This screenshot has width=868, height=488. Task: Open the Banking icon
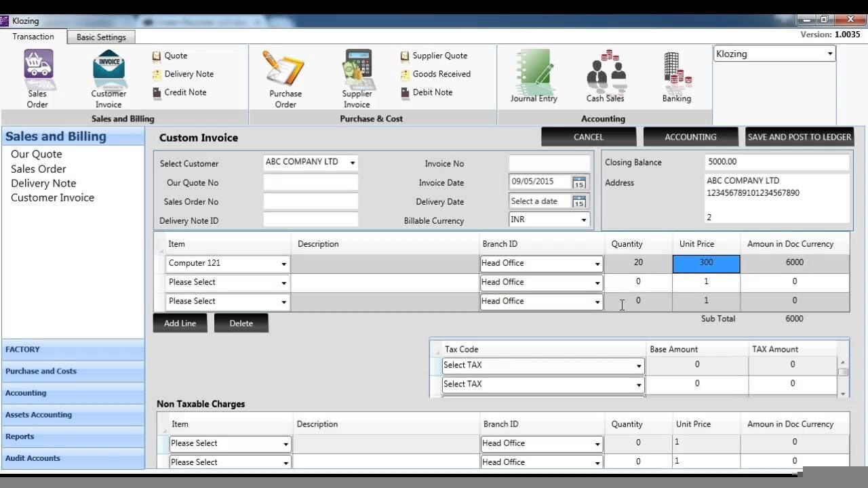tap(676, 68)
